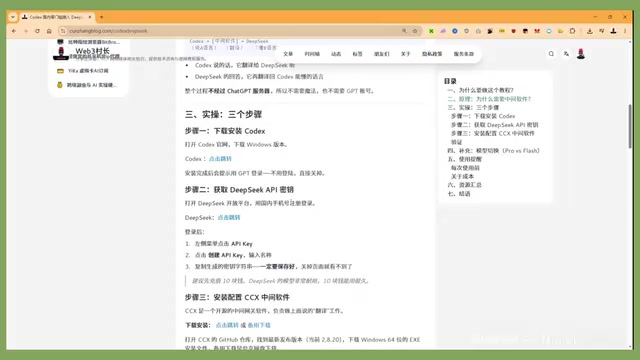Click the 步骤二:获取 DeepSeek API 密钥 heading
The width and height of the screenshot is (640, 360).
[x=239, y=190]
